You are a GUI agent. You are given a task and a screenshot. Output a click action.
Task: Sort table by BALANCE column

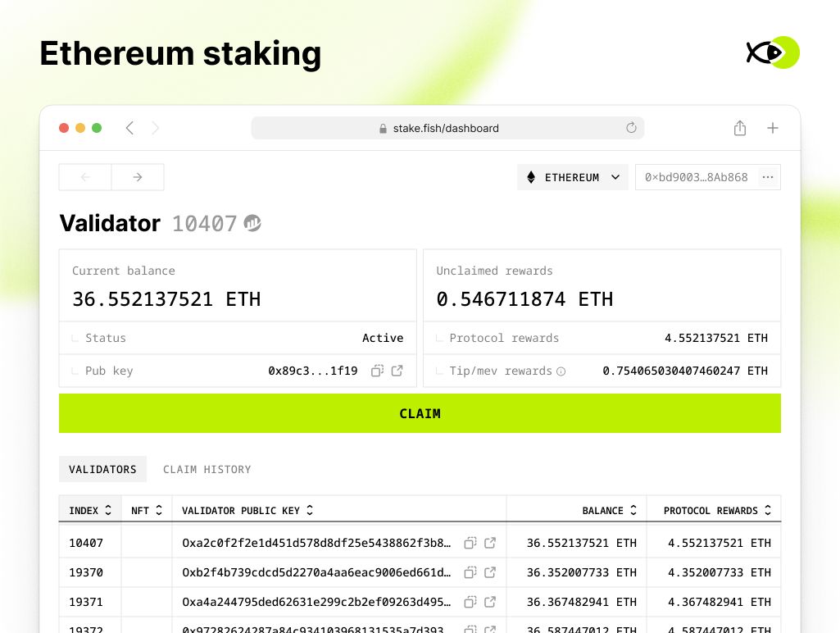(609, 510)
